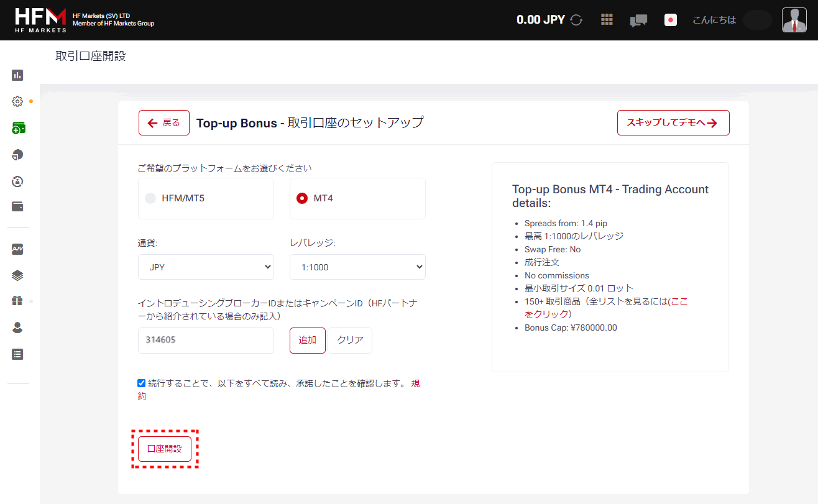Open the pie chart sidebar icon
Image resolution: width=818 pixels, height=504 pixels.
click(17, 155)
